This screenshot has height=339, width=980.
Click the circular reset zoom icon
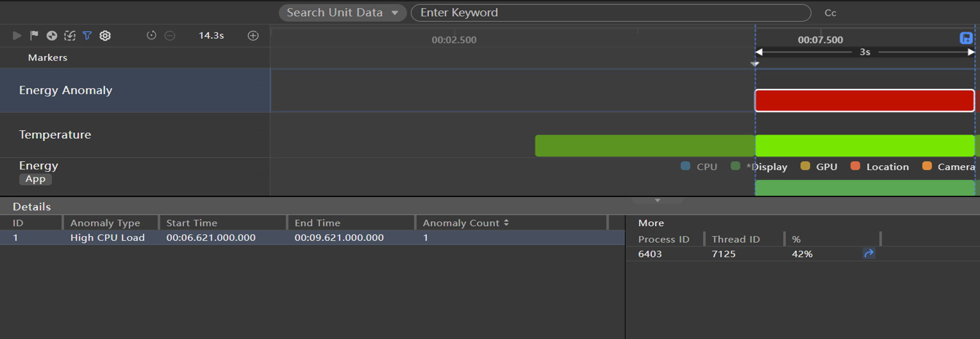pyautogui.click(x=151, y=35)
